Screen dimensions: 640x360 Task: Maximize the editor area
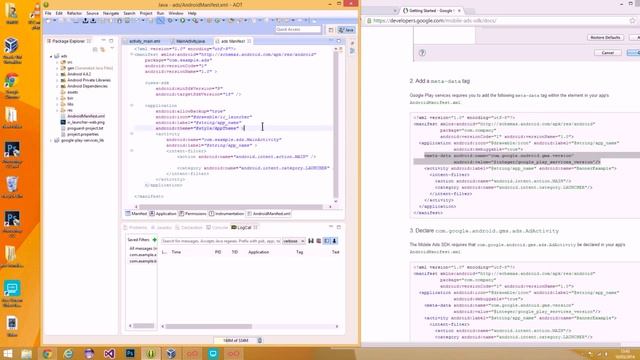tap(339, 41)
